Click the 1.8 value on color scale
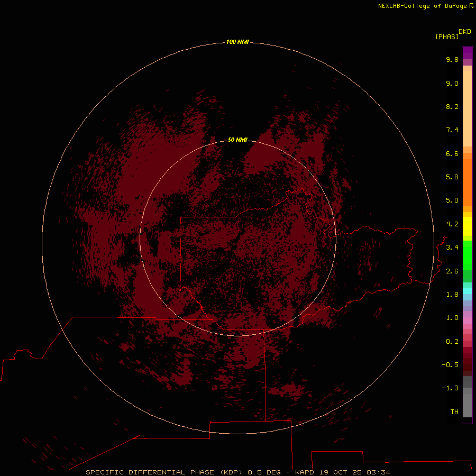Image resolution: width=476 pixels, height=476 pixels. 452,295
